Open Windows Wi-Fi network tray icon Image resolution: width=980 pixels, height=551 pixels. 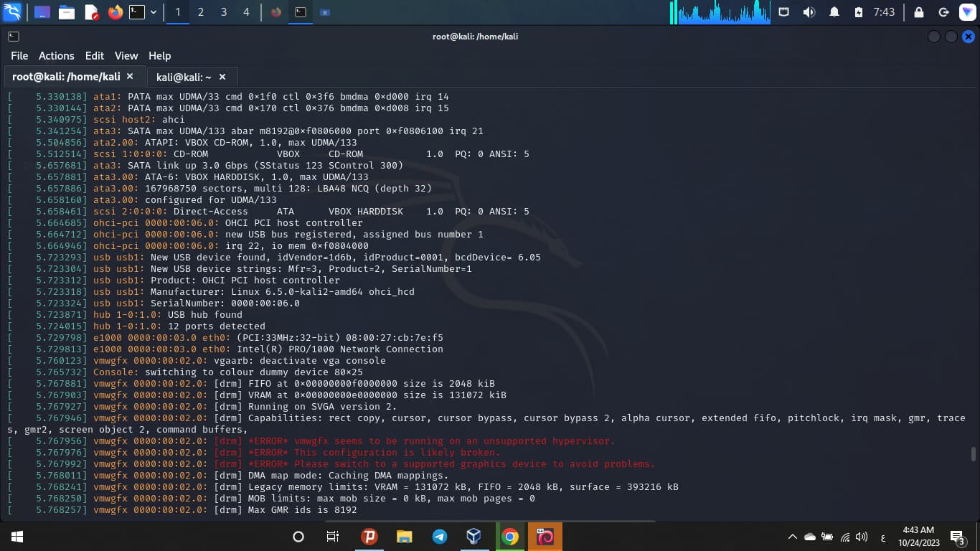(845, 537)
